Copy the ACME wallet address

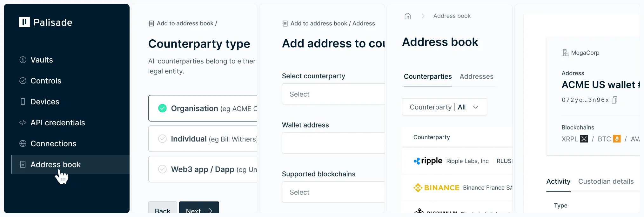coord(614,100)
